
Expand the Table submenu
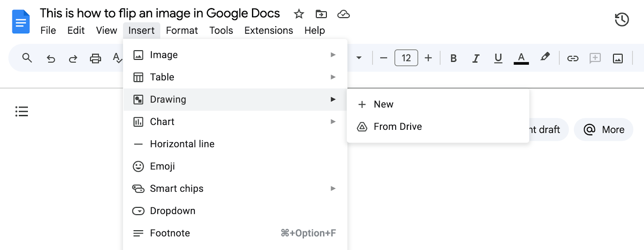pos(235,77)
